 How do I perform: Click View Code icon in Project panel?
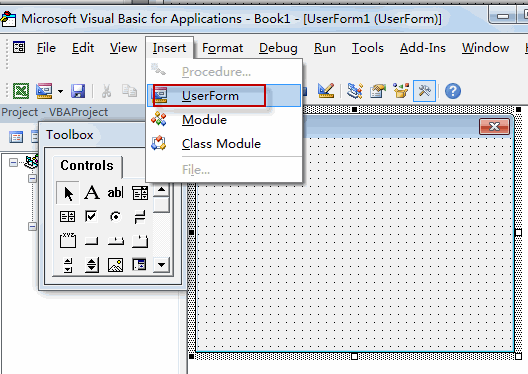coord(16,137)
